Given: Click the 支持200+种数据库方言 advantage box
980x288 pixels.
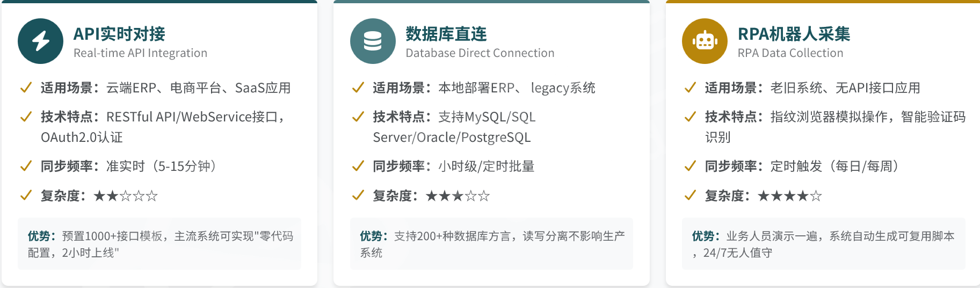Looking at the screenshot, I should click(491, 244).
